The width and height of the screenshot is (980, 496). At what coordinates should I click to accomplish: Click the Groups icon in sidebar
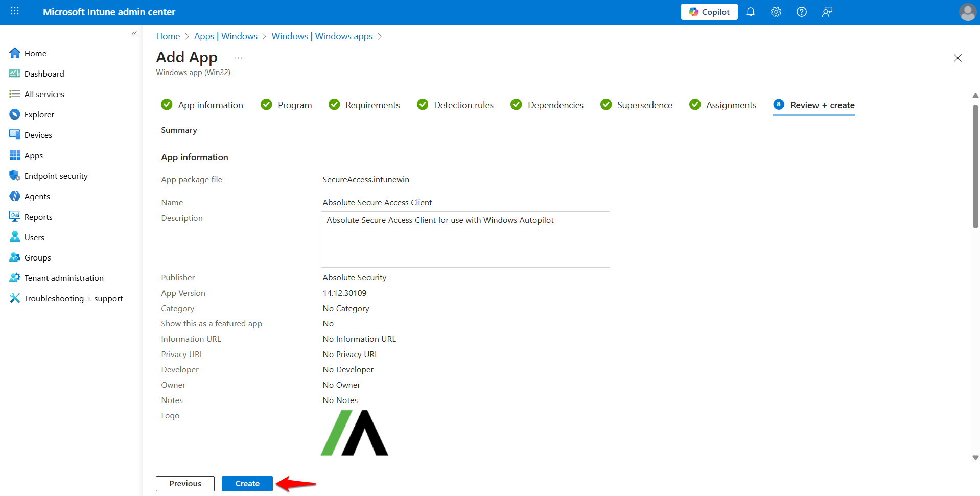(15, 257)
